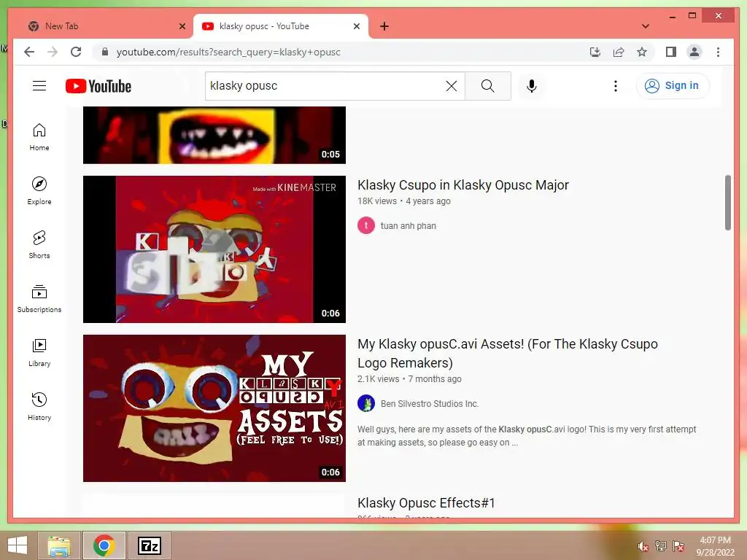The height and width of the screenshot is (560, 747).
Task: Open the Ben Silvestro Studios Inc. channel
Action: [430, 404]
